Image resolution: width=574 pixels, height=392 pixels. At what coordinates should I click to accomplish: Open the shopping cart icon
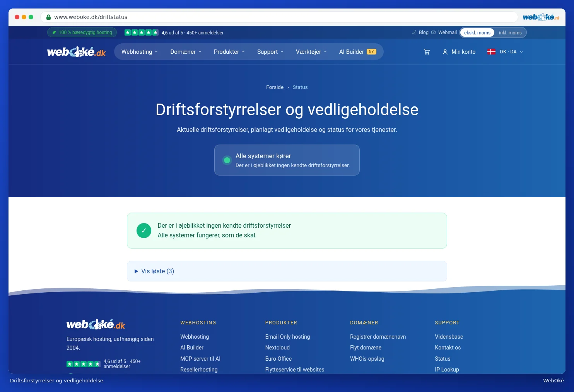click(x=427, y=52)
